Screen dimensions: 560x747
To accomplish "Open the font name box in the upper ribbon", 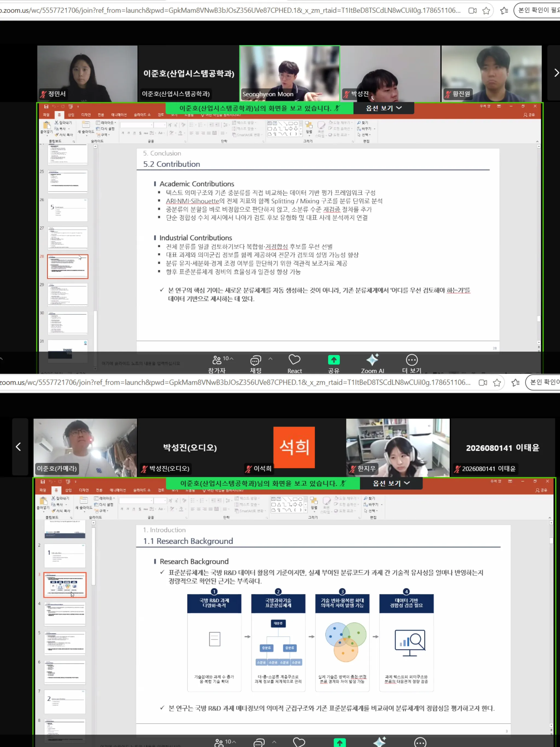I will (x=137, y=125).
